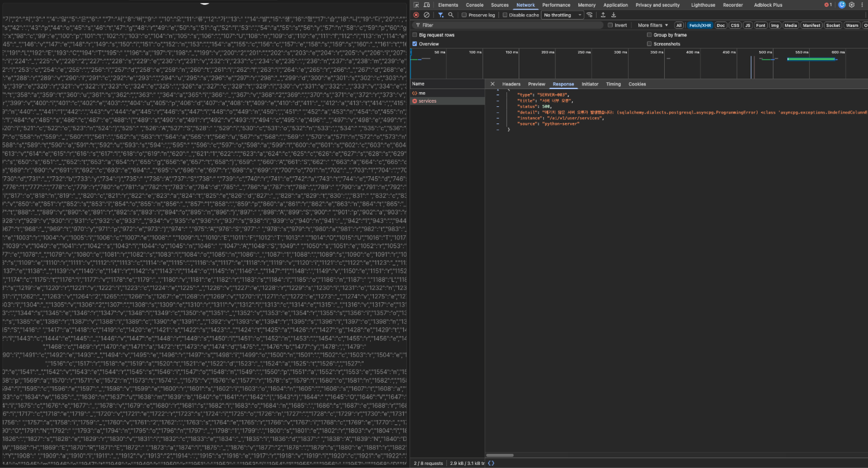Collapse JSON line with status 500

[x=497, y=106]
